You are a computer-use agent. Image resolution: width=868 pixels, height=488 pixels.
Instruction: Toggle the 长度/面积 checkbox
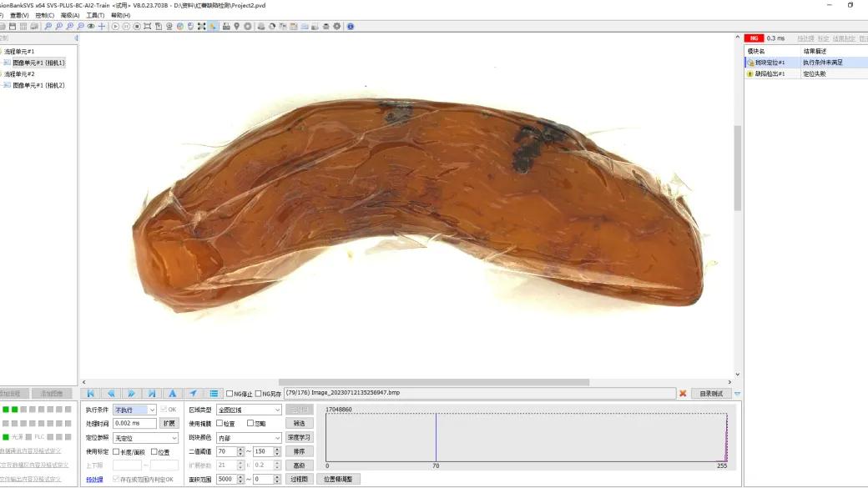[x=116, y=451]
